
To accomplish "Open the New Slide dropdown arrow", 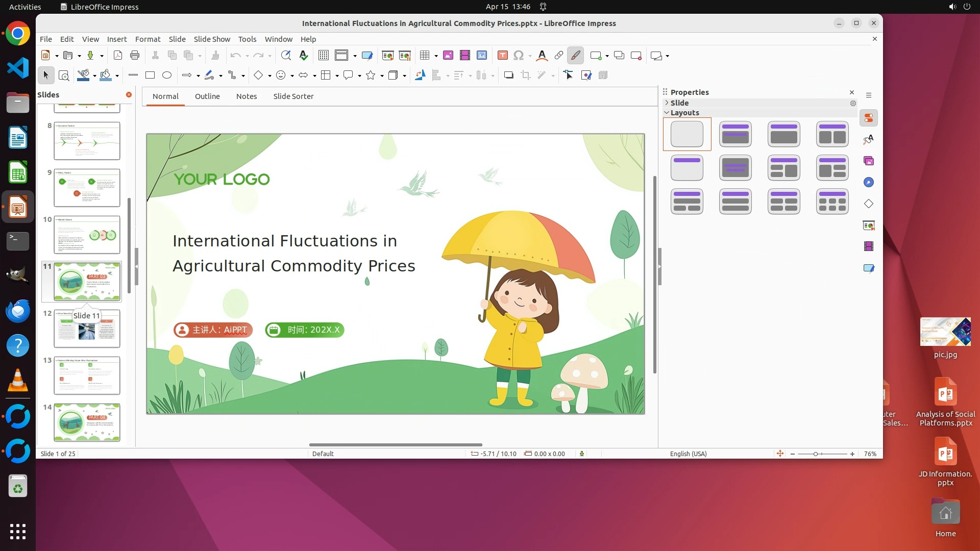I will tap(607, 56).
